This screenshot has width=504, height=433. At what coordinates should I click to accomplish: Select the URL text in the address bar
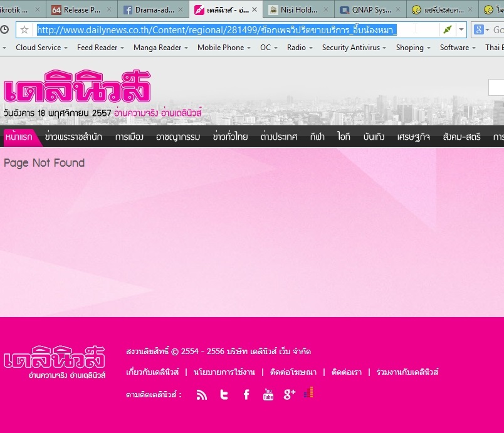(217, 30)
